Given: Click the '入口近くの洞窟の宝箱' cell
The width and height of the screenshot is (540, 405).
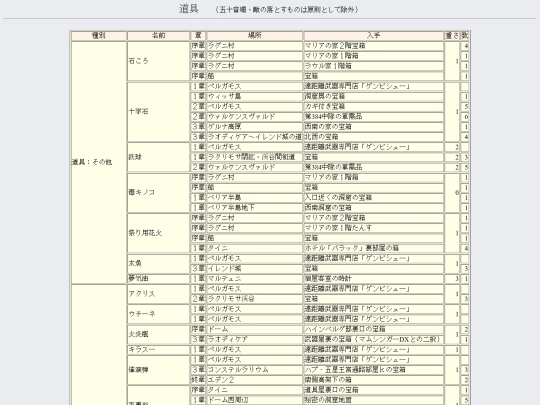Looking at the screenshot, I should pyautogui.click(x=374, y=198).
